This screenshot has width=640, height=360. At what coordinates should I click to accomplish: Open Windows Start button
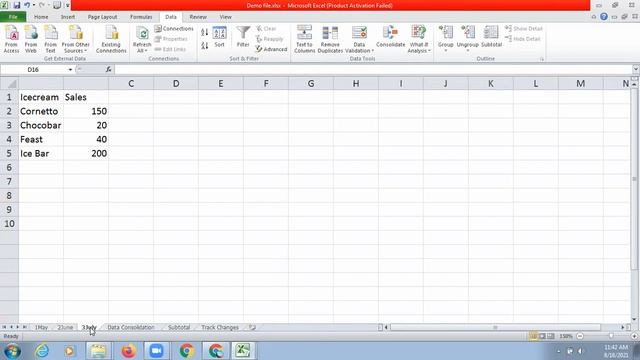tap(13, 351)
